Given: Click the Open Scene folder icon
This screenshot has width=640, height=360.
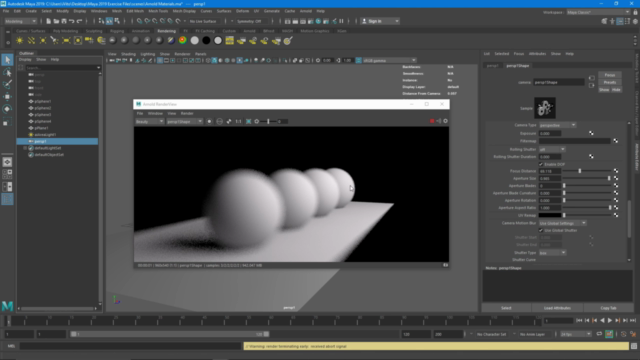Looking at the screenshot, I should (x=56, y=21).
